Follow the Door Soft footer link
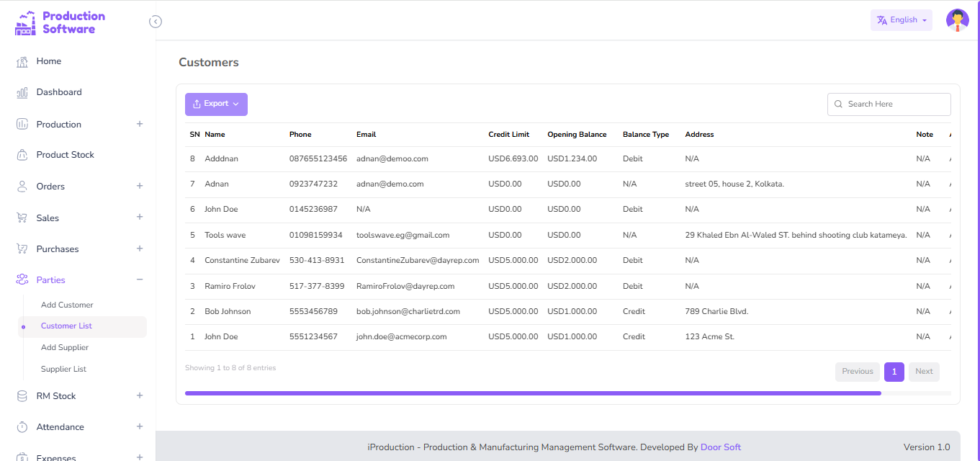Image resolution: width=980 pixels, height=461 pixels. click(x=720, y=447)
